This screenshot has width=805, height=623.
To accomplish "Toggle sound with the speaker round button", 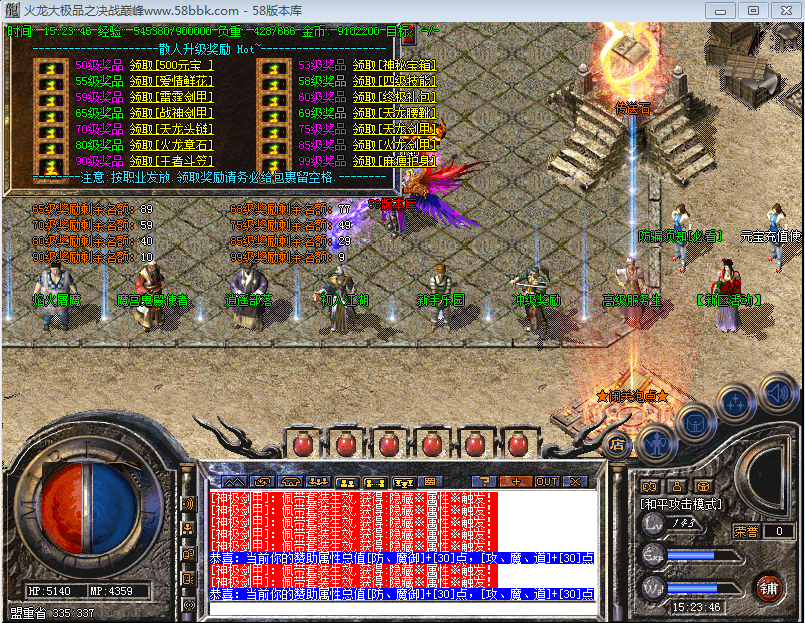I will [x=778, y=394].
